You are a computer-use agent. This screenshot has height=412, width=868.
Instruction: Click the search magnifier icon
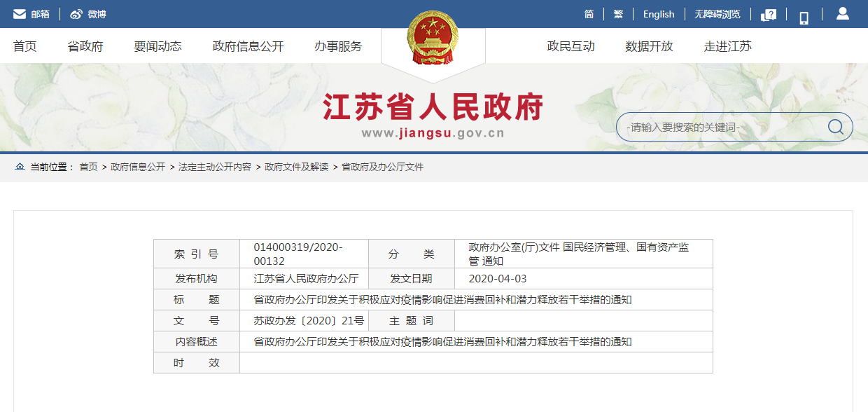835,127
